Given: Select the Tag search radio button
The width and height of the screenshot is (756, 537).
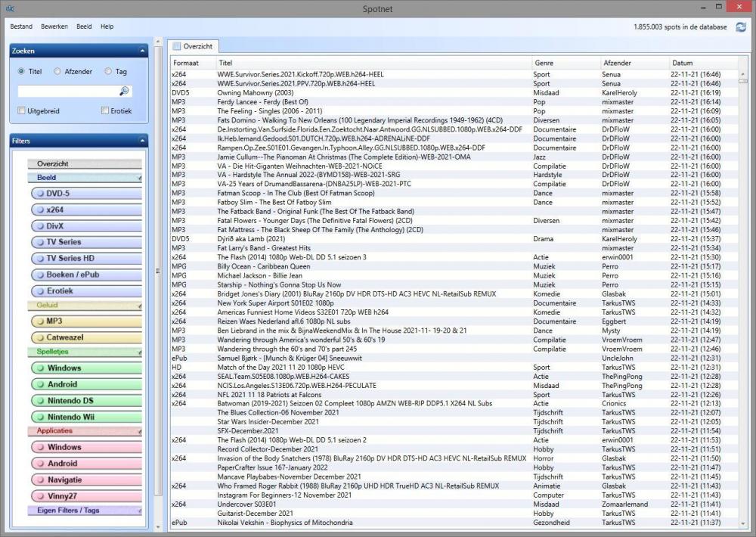Looking at the screenshot, I should click(108, 72).
